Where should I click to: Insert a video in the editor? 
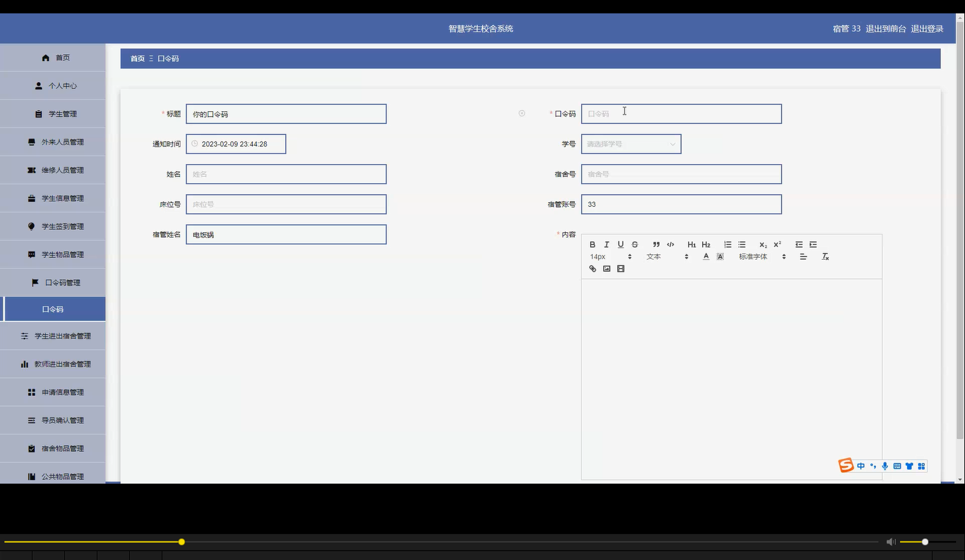tap(621, 269)
